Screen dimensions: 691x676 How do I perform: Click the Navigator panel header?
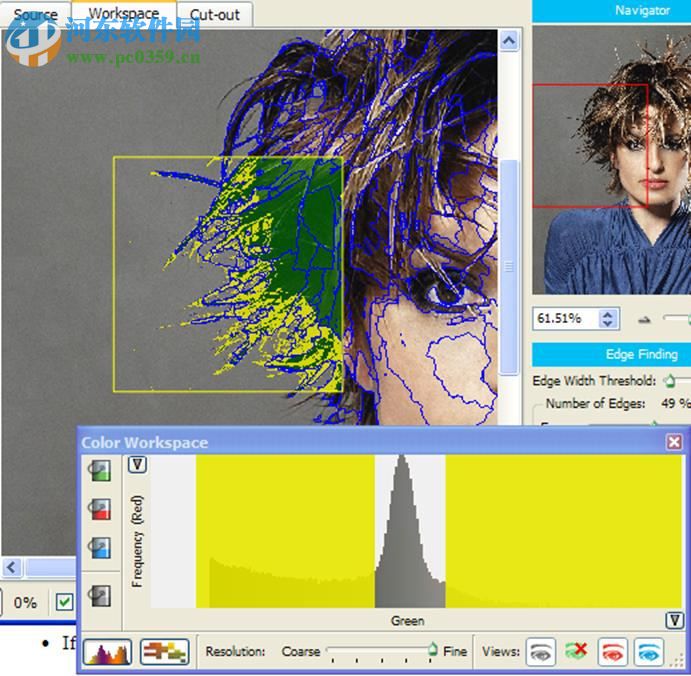612,11
